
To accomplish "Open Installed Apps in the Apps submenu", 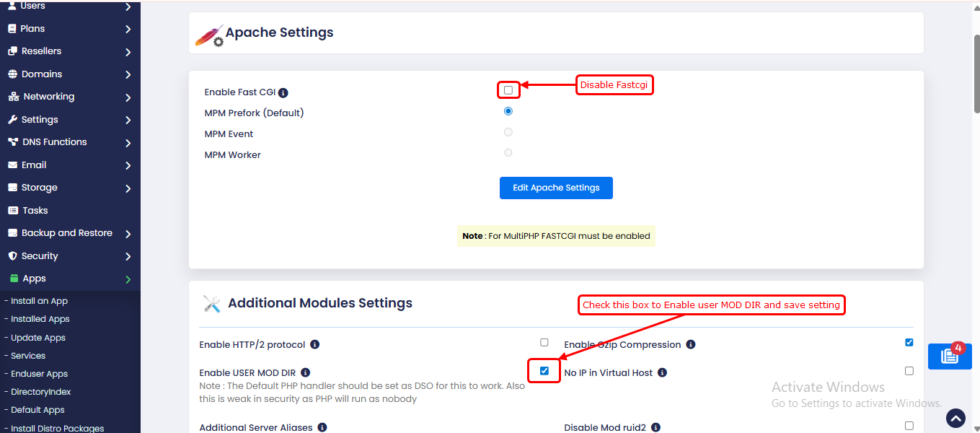I will pos(40,319).
